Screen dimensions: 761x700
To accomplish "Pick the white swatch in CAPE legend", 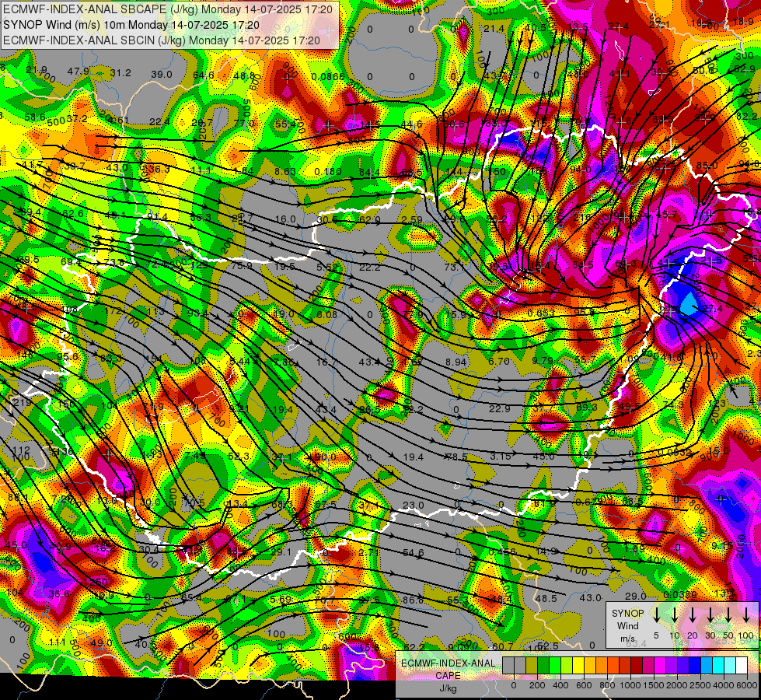I will coord(742,666).
